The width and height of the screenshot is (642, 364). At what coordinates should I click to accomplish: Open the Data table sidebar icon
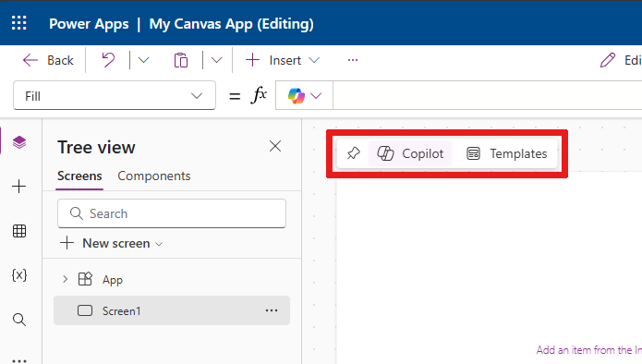click(x=19, y=231)
